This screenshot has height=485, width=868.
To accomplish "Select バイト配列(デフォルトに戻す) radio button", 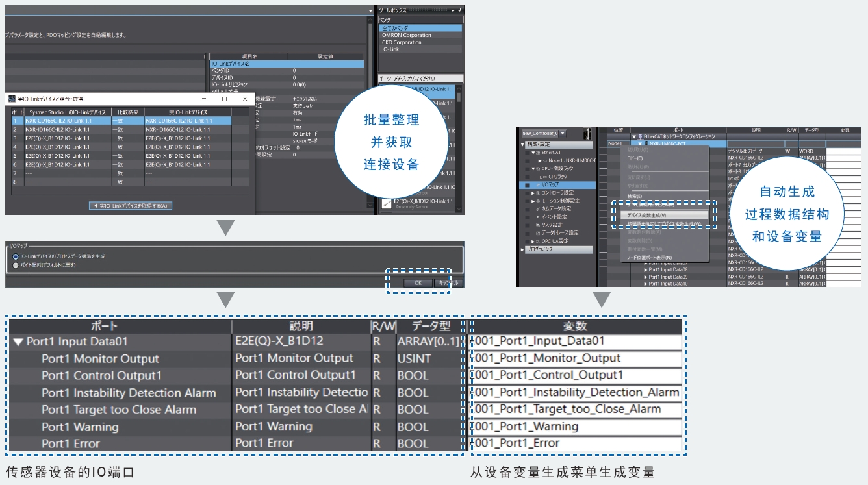I will tap(16, 265).
